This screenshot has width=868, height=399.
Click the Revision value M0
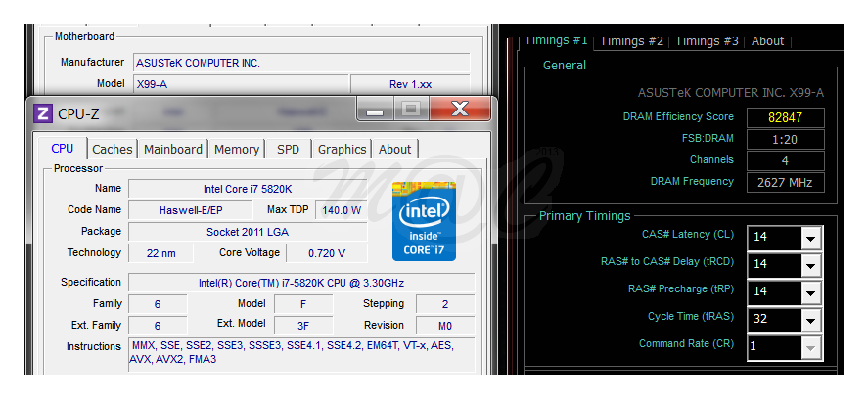(445, 326)
